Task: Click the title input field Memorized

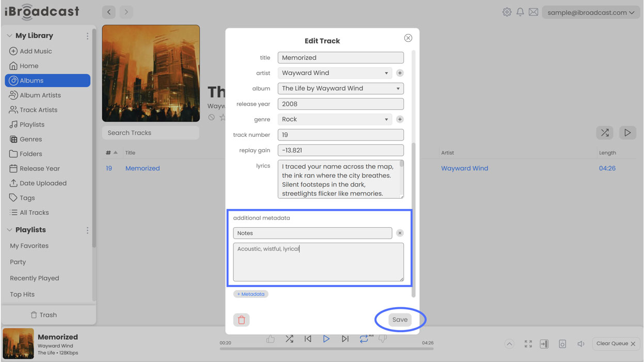Action: coord(340,58)
